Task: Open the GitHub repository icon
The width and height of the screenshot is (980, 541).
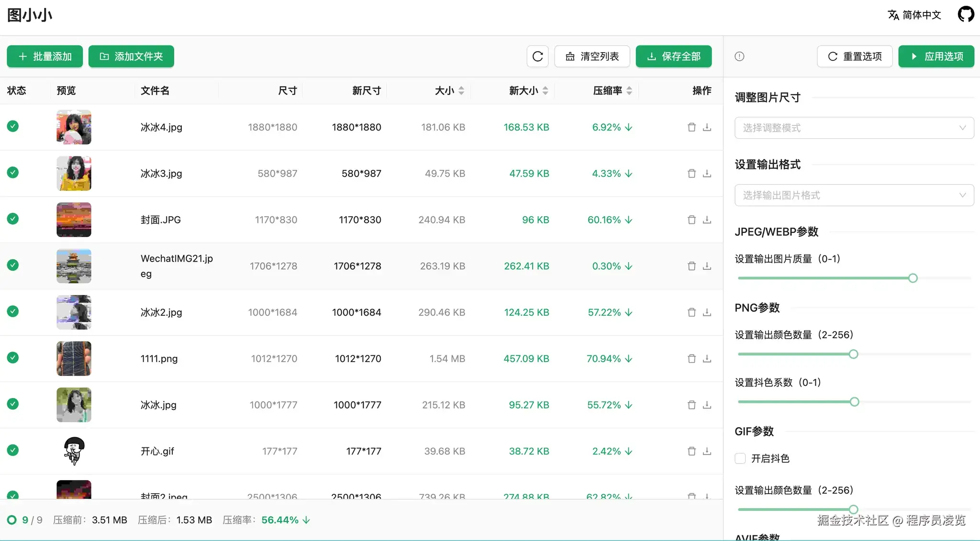Action: 966,14
